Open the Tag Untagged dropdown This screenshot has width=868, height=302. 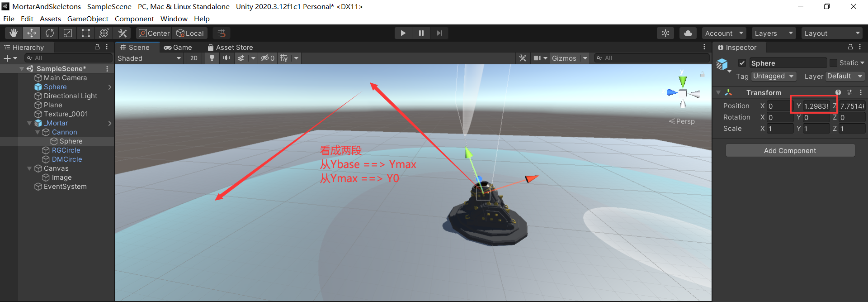(774, 76)
